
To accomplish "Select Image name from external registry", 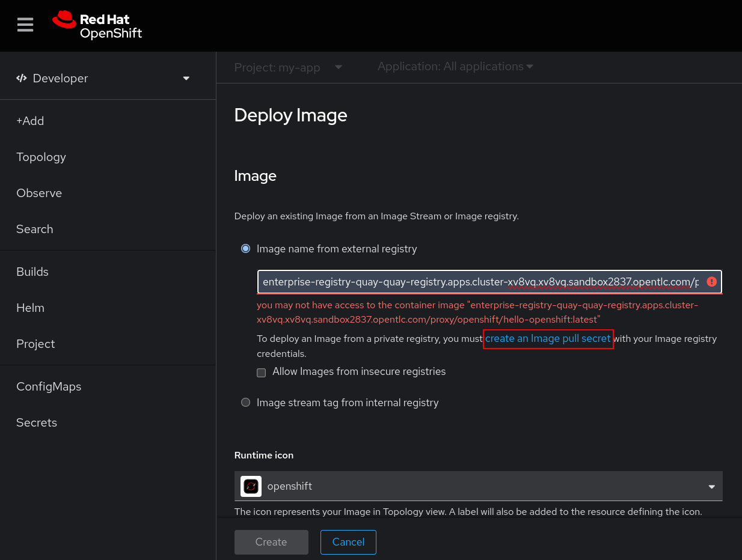I will click(245, 249).
